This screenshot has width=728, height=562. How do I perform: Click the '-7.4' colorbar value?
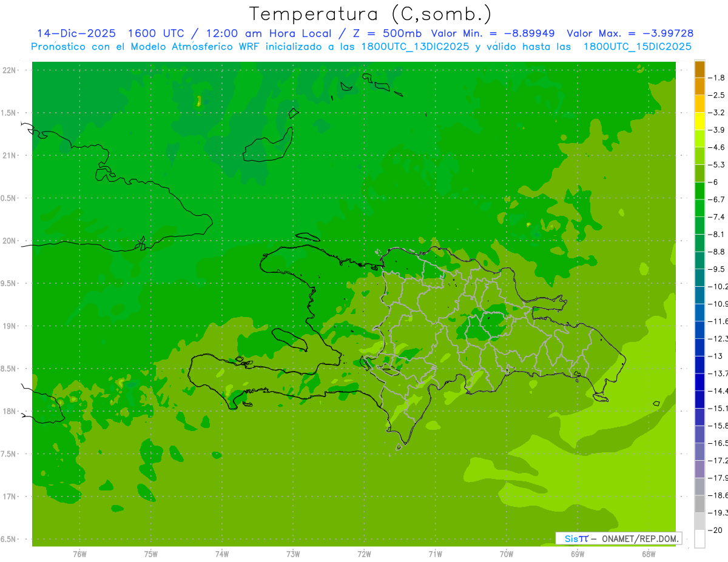(x=716, y=216)
